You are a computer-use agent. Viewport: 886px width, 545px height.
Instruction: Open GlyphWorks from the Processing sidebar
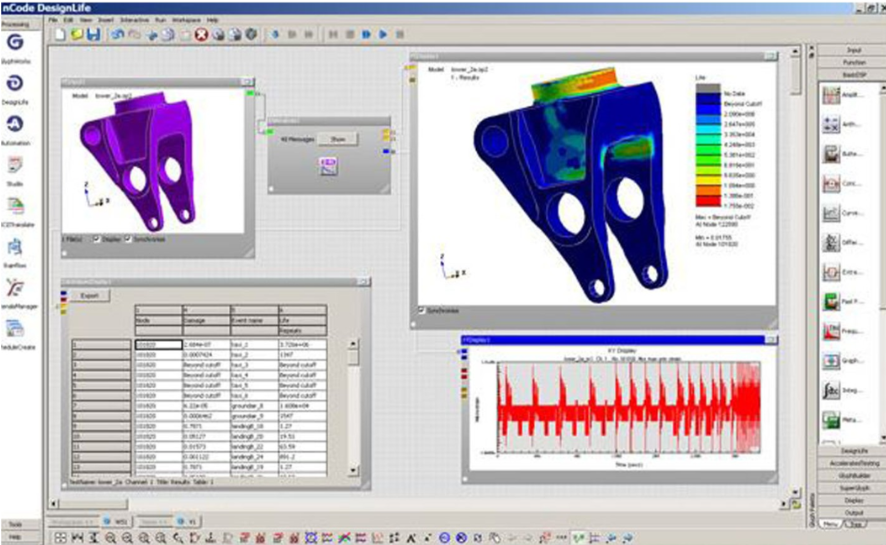(x=16, y=44)
